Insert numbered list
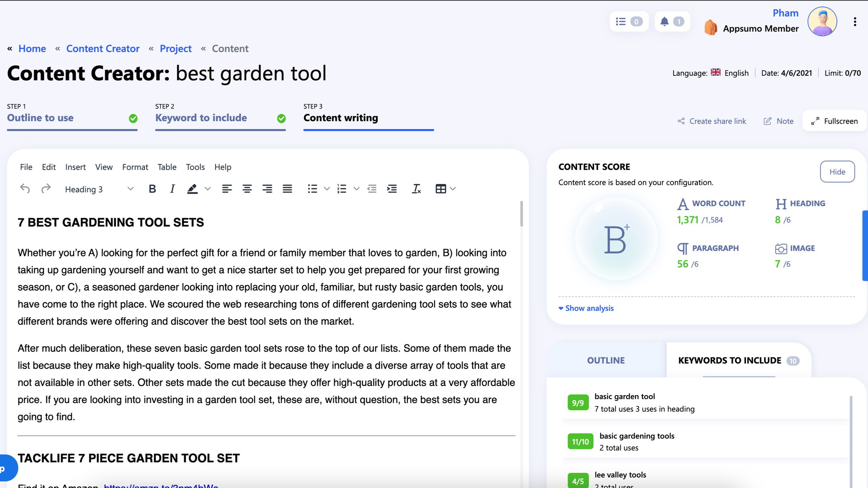868x488 pixels. [x=342, y=189]
